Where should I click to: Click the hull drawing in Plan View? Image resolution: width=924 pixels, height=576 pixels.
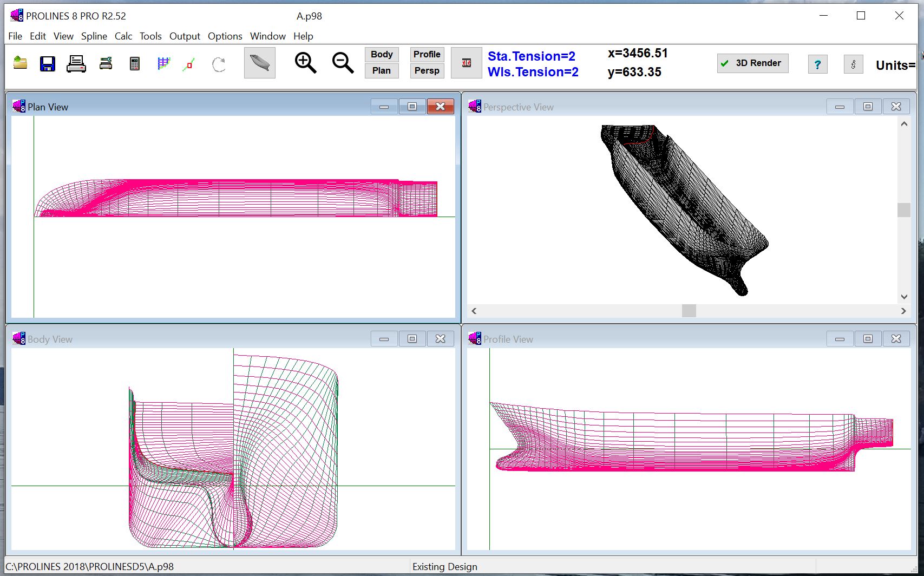pyautogui.click(x=235, y=198)
